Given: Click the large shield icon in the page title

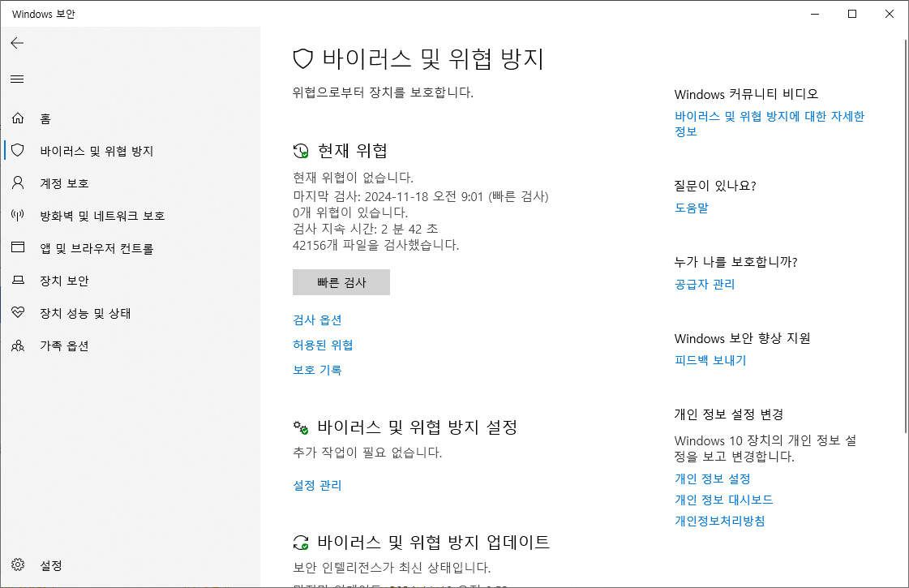Looking at the screenshot, I should 303,58.
